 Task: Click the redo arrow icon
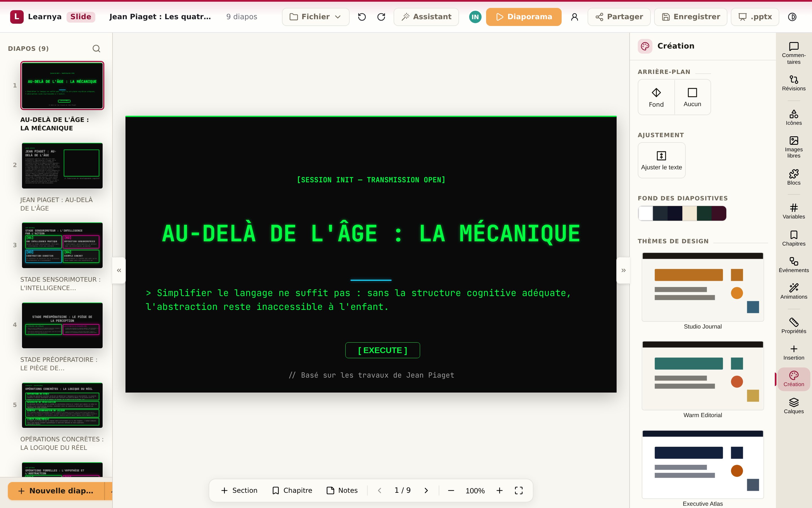381,17
